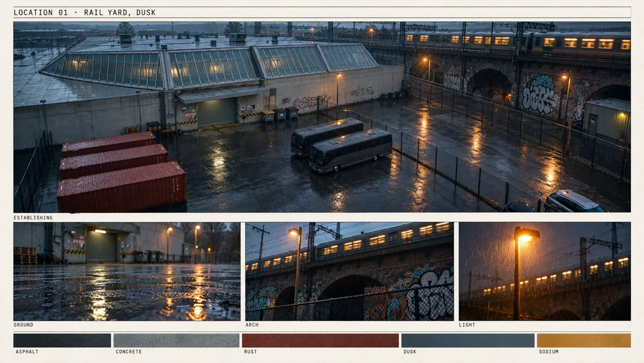Pick the CONCRETE gray color swatch
Image resolution: width=644 pixels, height=363 pixels.
pyautogui.click(x=176, y=340)
